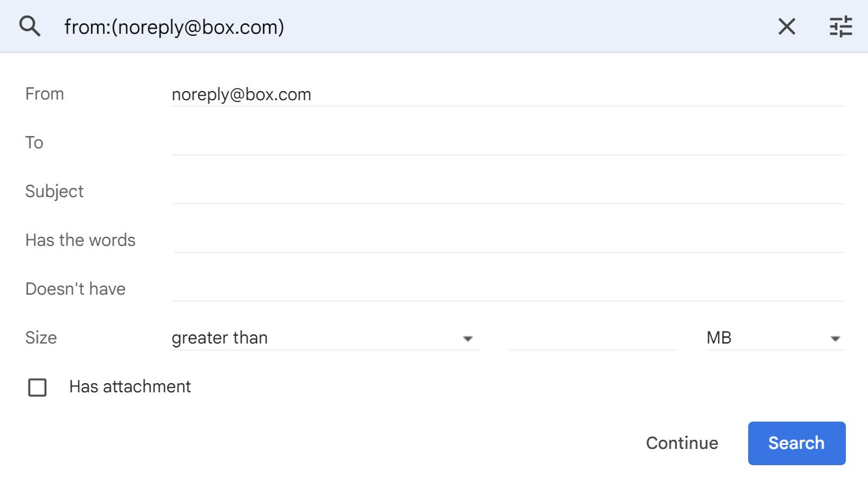Click the 'Doesn't have' field label
This screenshot has height=486, width=868.
pos(76,289)
